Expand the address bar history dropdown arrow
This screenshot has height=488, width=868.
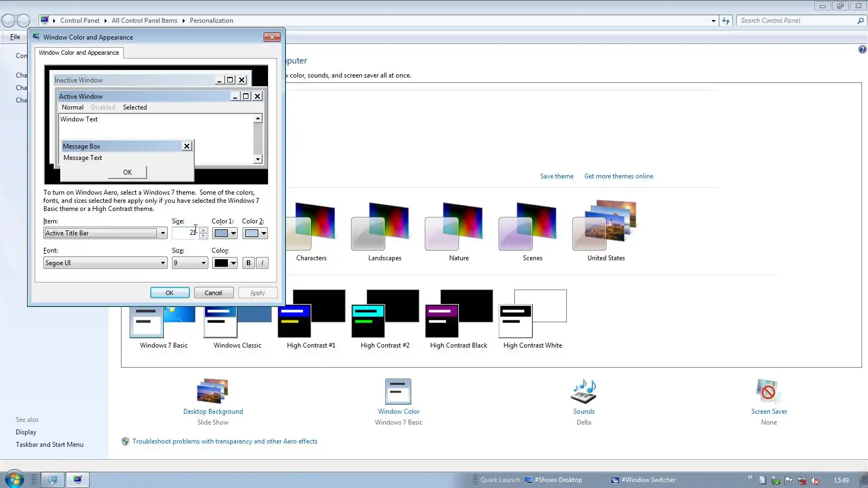point(713,21)
